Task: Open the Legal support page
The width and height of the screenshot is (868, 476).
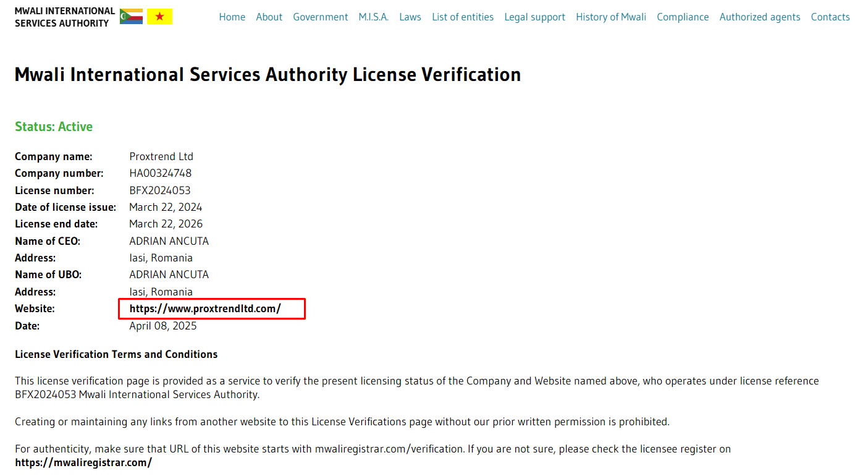Action: click(534, 17)
